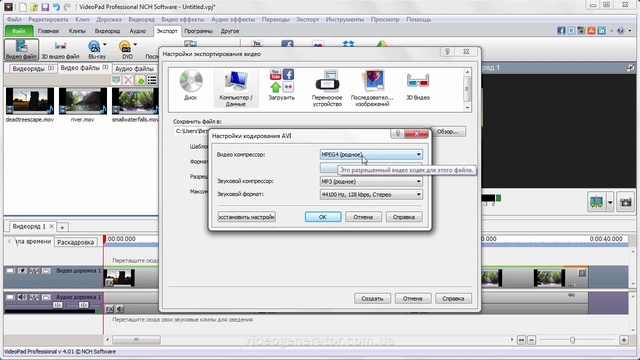Click Справка in the AVI encoding dialog
Image resolution: width=640 pixels, height=360 pixels.
pos(404,217)
